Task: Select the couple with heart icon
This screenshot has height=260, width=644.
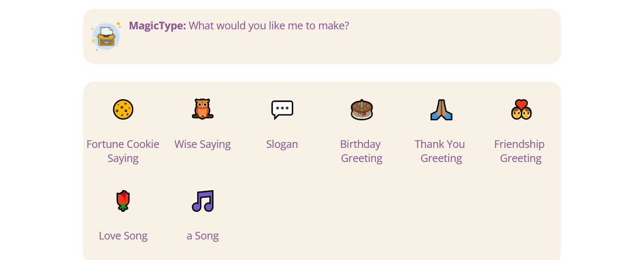Action: pyautogui.click(x=521, y=109)
